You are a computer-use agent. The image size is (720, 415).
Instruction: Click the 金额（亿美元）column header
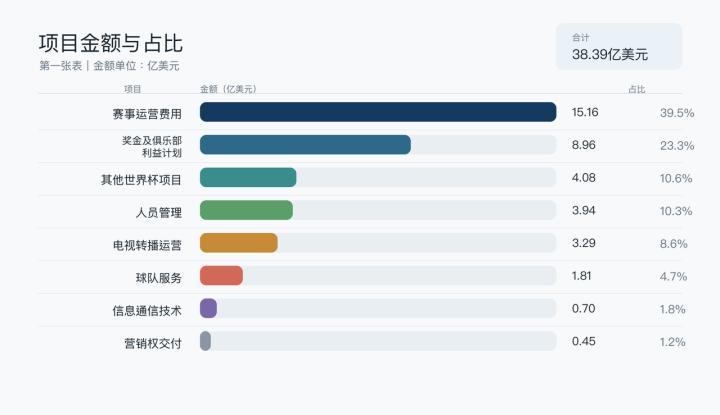[x=228, y=89]
